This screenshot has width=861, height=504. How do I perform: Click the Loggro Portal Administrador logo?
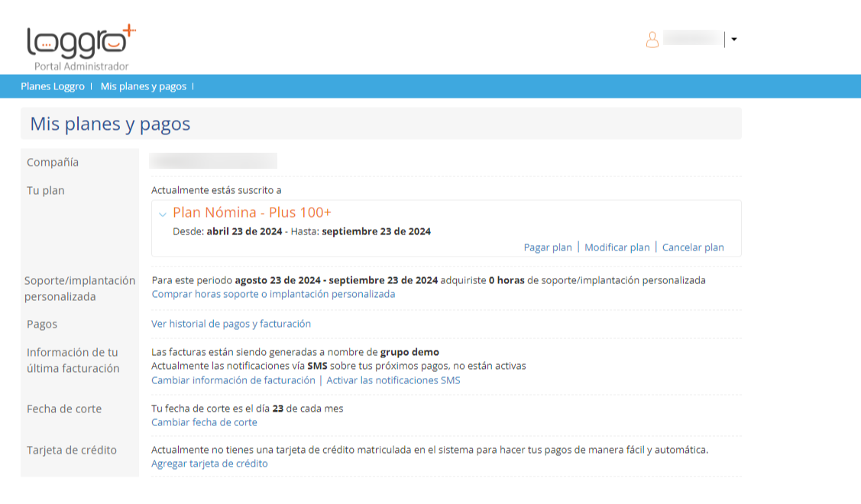point(81,48)
